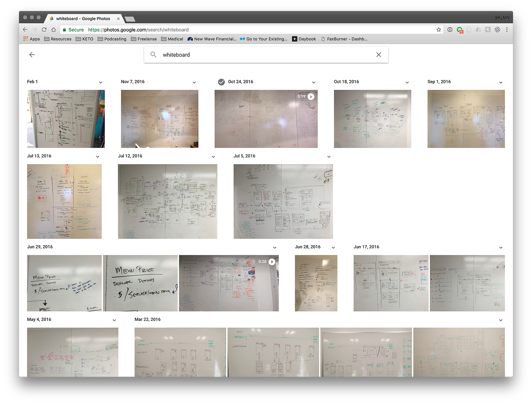532x404 pixels.
Task: Expand the Nov 7, 2016 options chevron
Action: coord(194,82)
